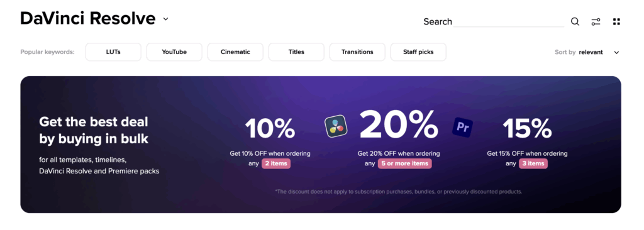
Task: Switch to grid view icon
Action: (x=616, y=22)
